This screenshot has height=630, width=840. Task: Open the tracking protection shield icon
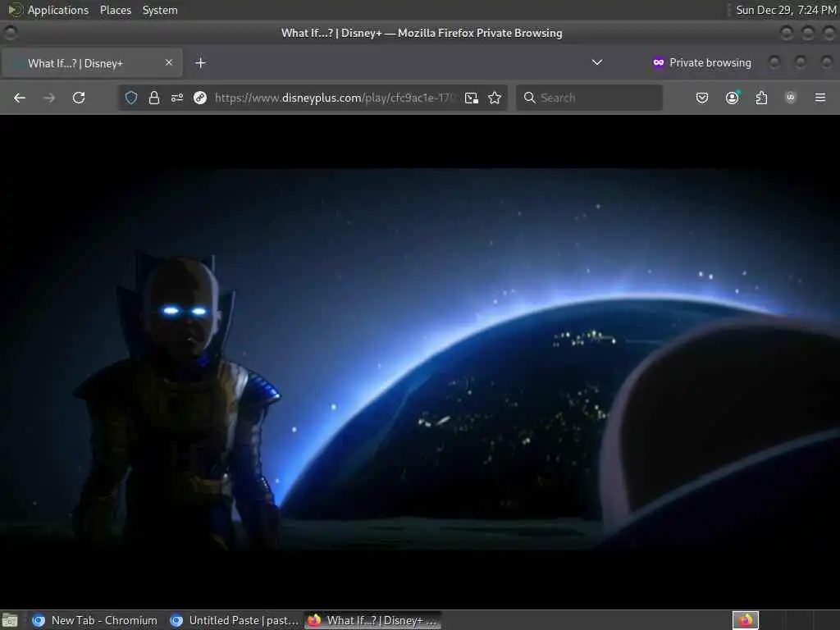[131, 98]
